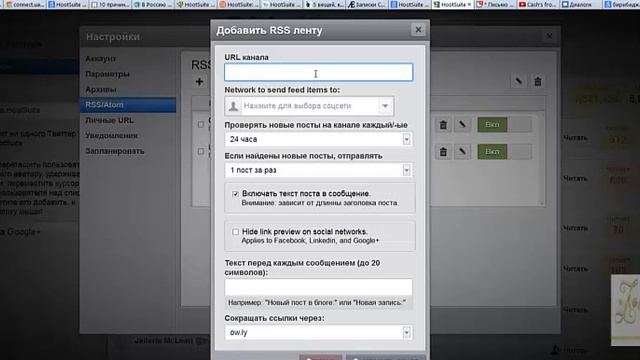Screen dimensions: 640x360
Task: Switch to the Письмо browser tab
Action: [x=496, y=4]
